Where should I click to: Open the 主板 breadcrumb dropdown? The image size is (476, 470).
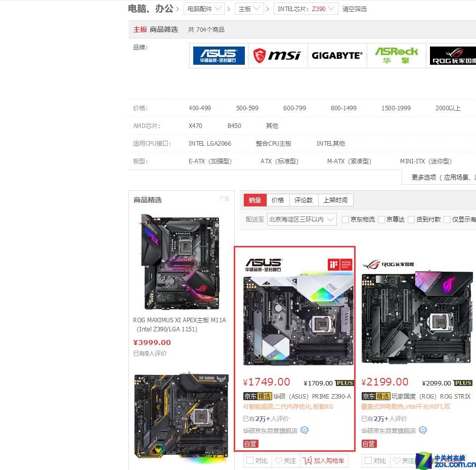[249, 9]
